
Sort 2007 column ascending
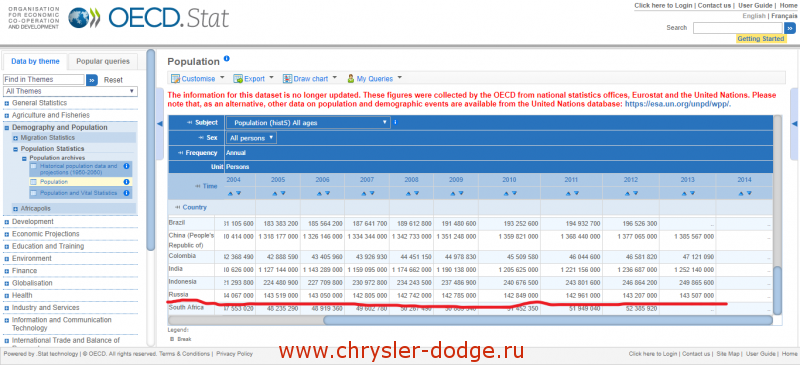363,193
